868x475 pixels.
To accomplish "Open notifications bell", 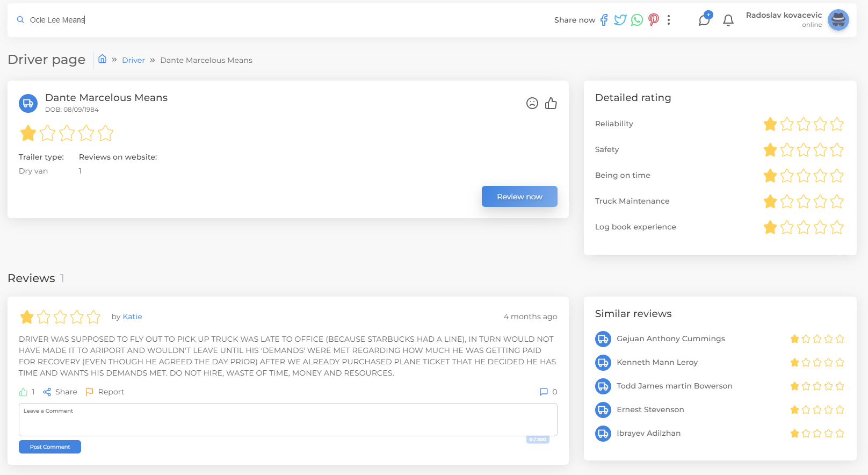I will (x=728, y=20).
